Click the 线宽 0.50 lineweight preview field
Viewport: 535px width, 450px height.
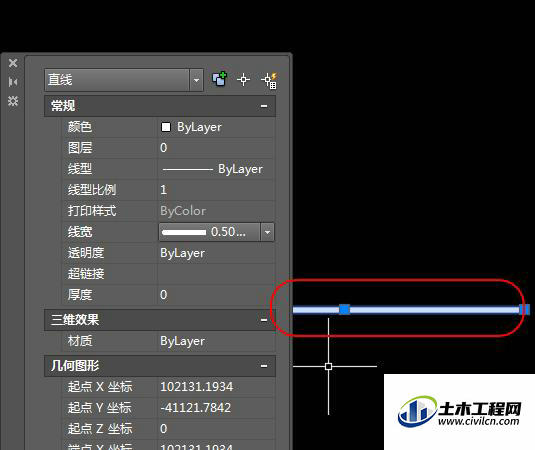[209, 232]
